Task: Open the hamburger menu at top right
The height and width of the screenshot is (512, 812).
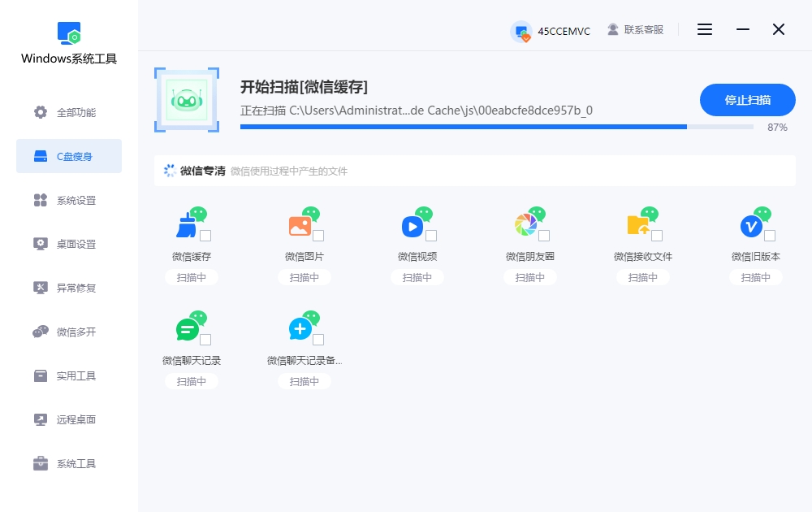Action: coord(704,29)
